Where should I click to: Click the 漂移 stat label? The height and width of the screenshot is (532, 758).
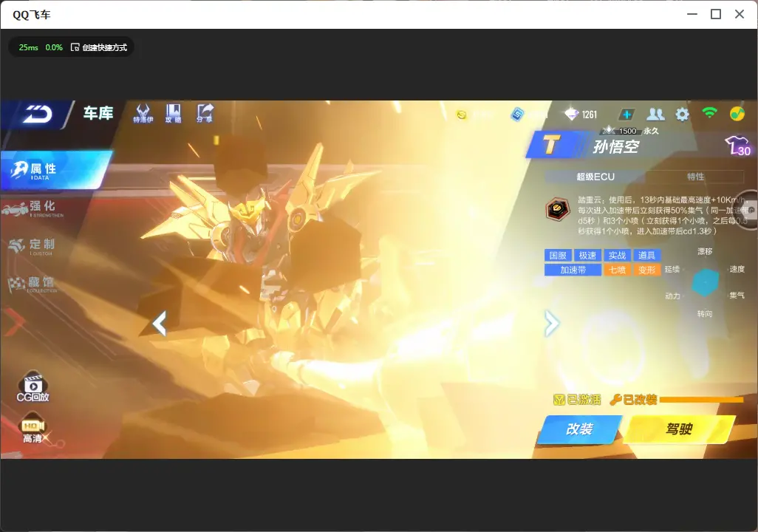(x=705, y=251)
